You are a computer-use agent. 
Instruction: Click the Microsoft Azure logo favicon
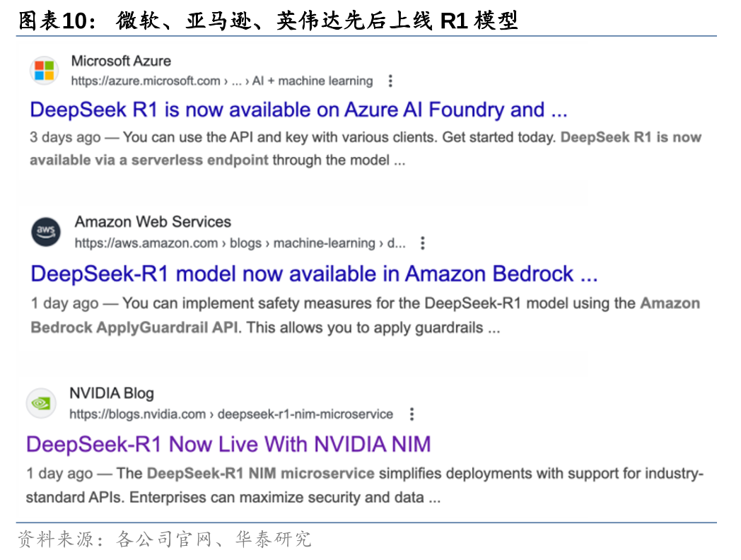click(x=45, y=71)
